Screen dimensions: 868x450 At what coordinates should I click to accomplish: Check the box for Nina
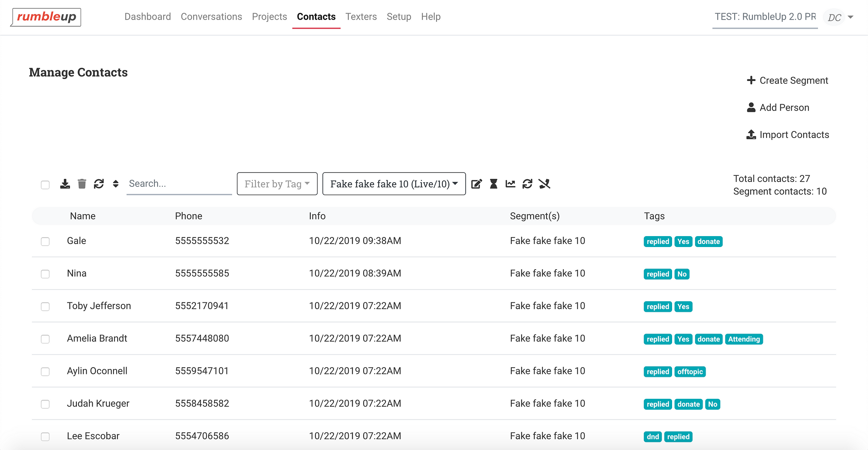pyautogui.click(x=45, y=274)
